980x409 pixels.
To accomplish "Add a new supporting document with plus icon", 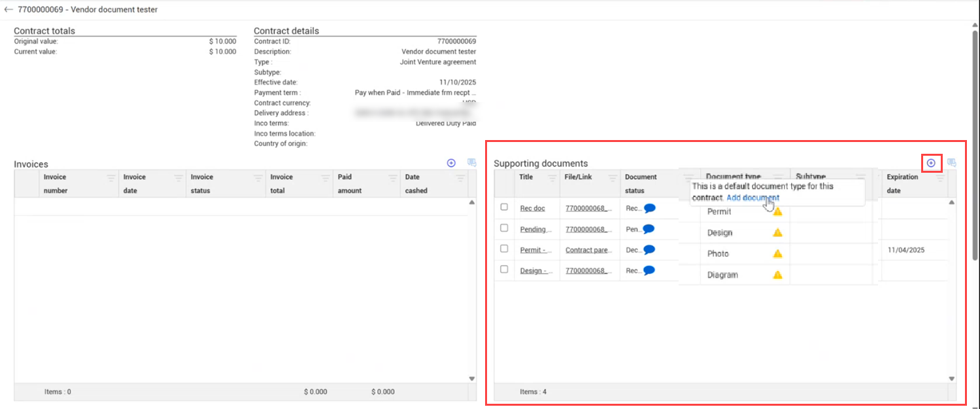I will tap(931, 163).
